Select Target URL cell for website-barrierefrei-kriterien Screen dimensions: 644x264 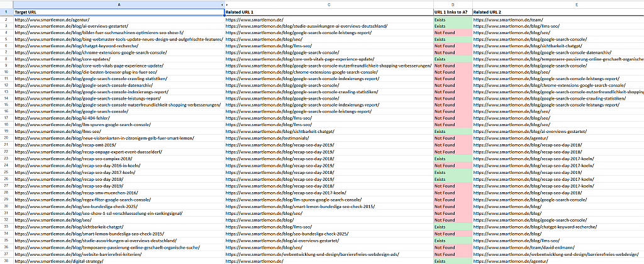coord(119,254)
